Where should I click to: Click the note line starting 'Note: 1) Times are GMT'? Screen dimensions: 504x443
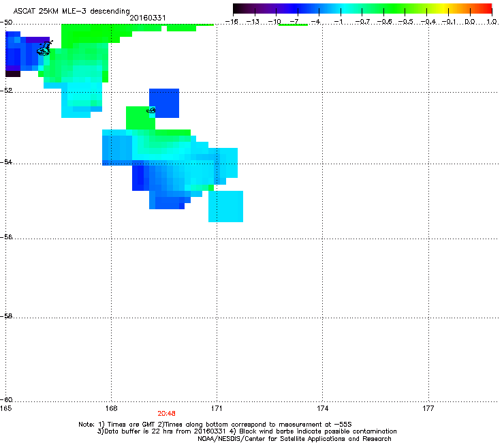pos(215,425)
